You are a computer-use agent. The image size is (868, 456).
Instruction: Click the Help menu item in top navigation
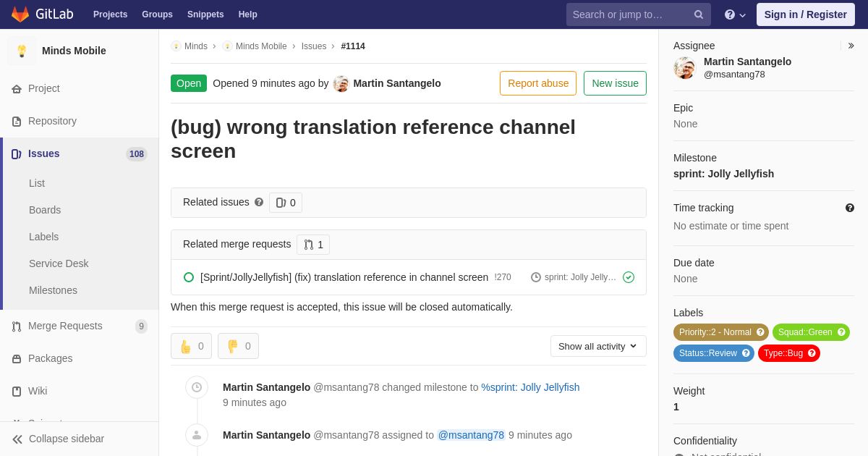[248, 14]
